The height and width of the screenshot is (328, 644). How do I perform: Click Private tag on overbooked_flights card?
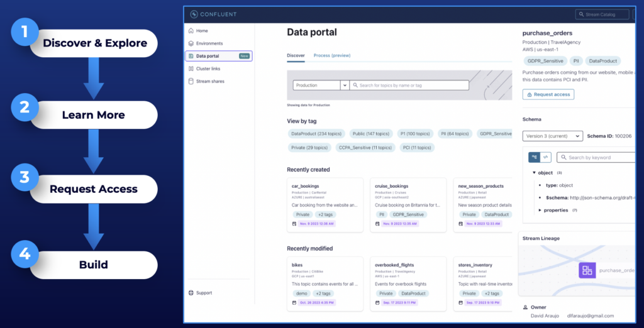[386, 293]
